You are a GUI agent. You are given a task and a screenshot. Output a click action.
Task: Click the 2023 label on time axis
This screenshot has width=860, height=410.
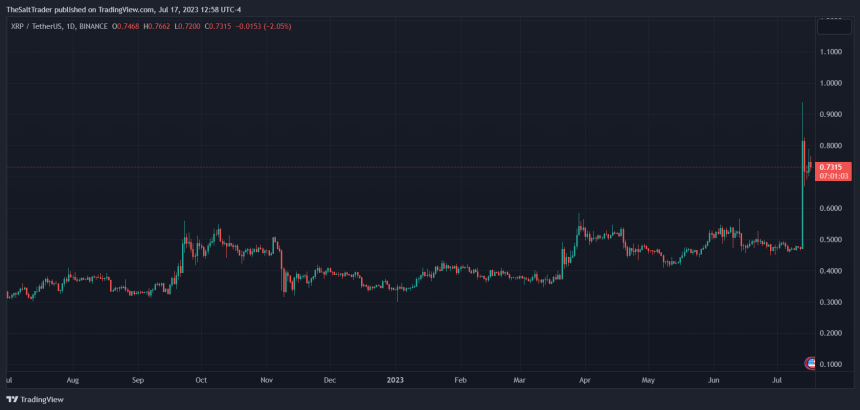(395, 379)
